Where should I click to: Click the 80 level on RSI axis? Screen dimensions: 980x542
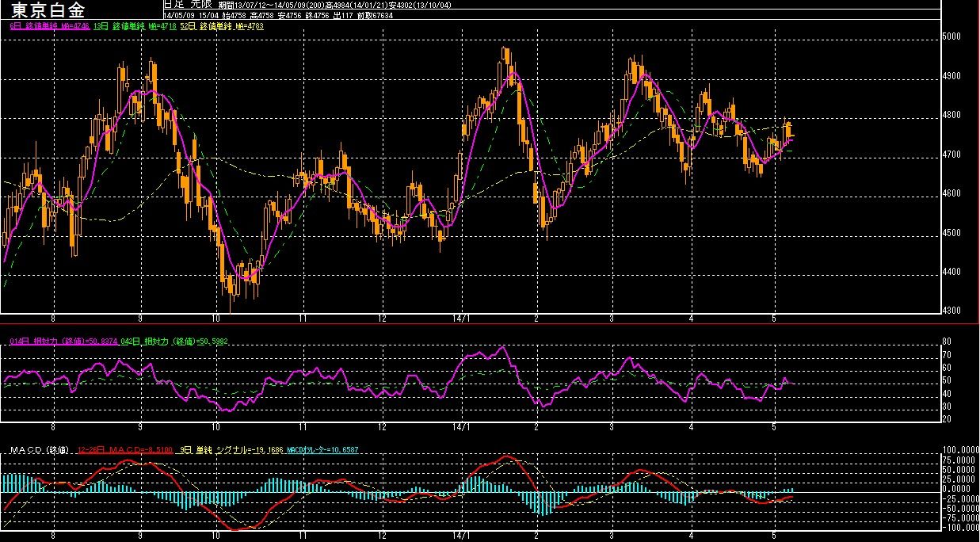click(x=947, y=342)
